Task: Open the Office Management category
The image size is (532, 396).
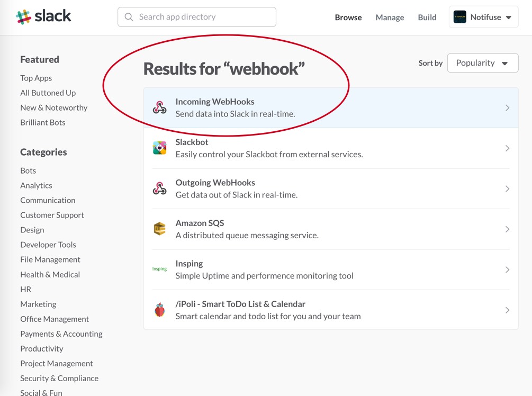Action: point(55,319)
